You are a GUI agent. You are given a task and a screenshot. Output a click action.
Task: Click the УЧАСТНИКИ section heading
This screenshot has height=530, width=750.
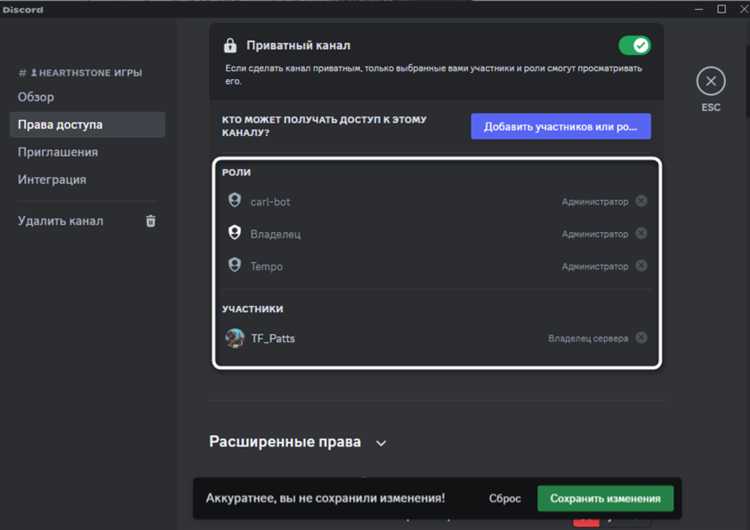coord(253,309)
